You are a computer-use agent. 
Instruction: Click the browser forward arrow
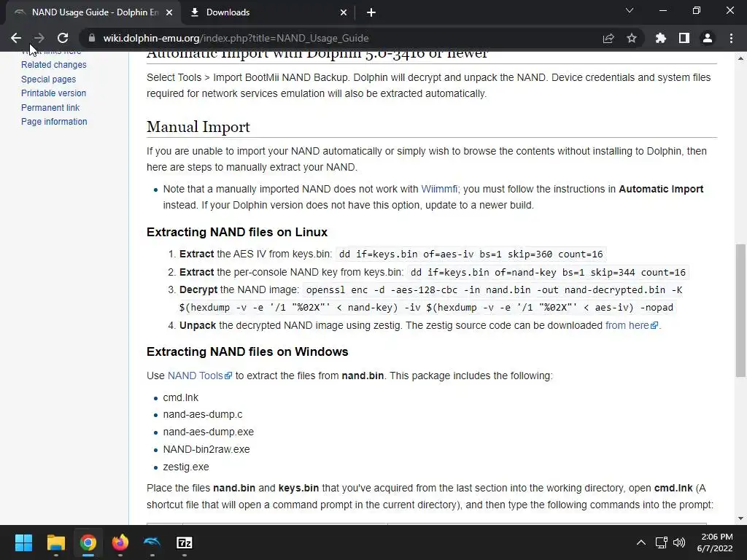(x=39, y=38)
